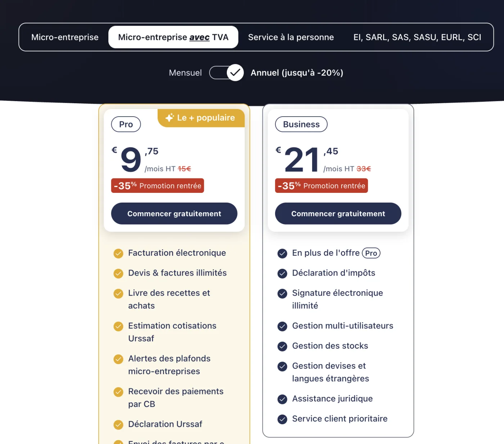This screenshot has height=444, width=504.
Task: Click Commencer gratuitement on the Pro plan
Action: click(174, 213)
